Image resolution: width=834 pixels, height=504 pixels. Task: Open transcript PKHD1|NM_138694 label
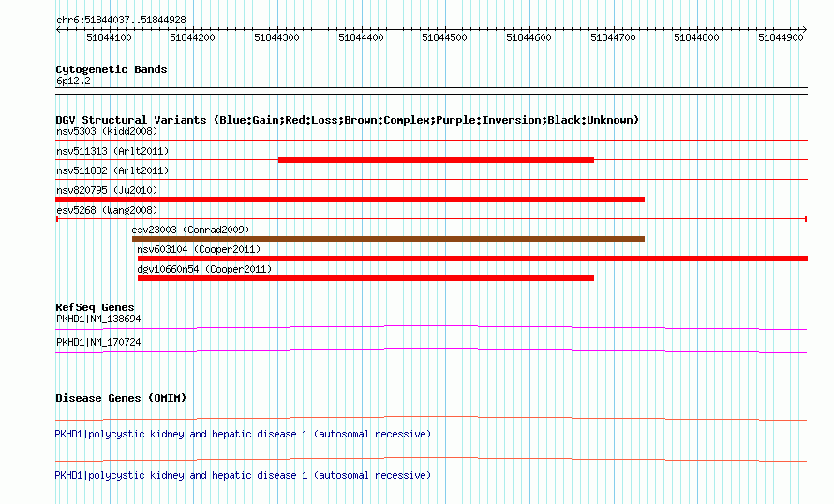98,319
